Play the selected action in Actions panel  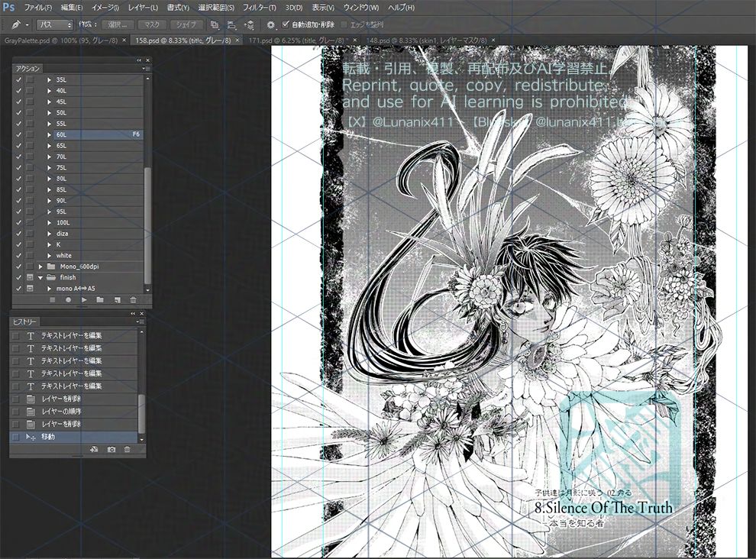84,300
